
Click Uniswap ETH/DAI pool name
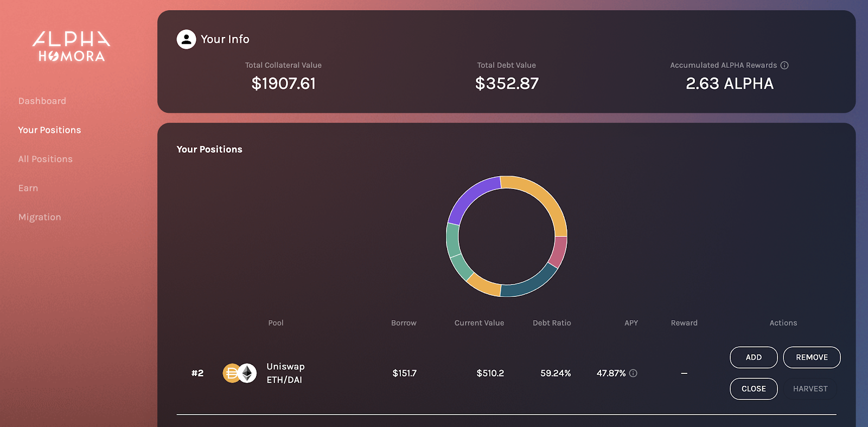(285, 373)
